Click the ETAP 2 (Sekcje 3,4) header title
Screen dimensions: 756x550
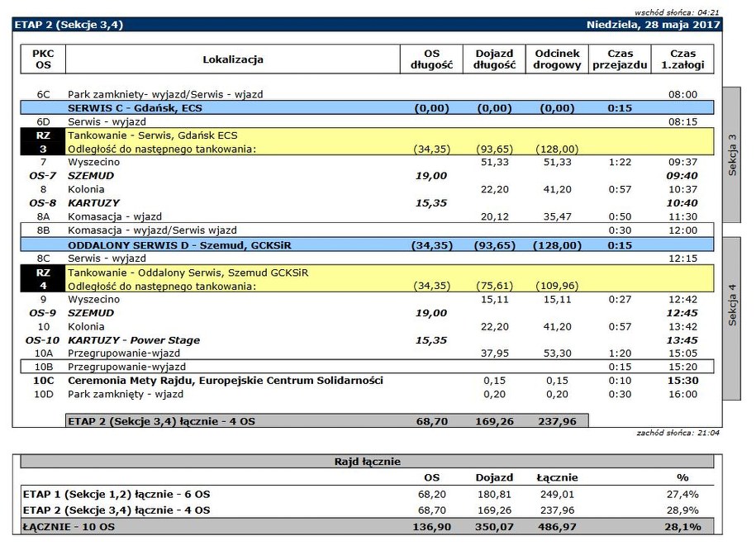coord(69,25)
